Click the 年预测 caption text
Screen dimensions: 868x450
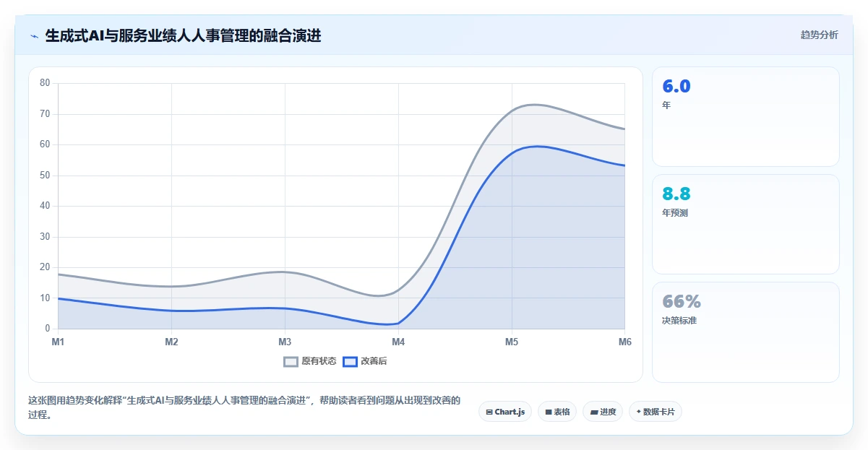pos(675,213)
